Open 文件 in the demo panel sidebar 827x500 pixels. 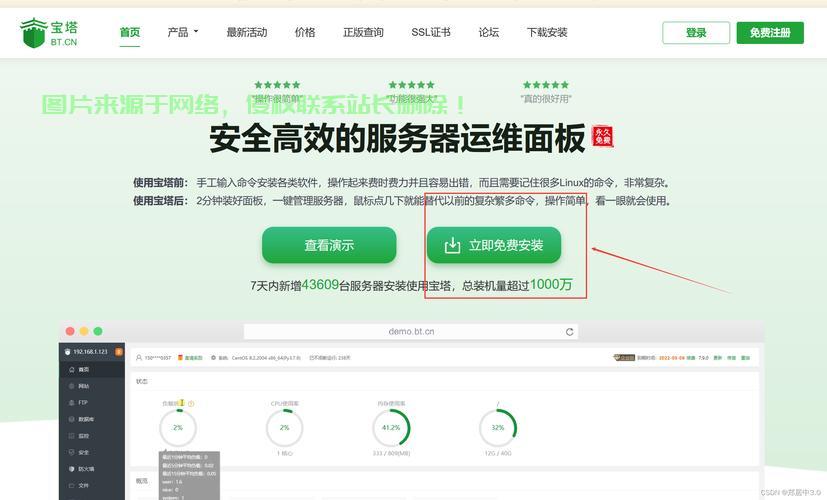pos(92,485)
